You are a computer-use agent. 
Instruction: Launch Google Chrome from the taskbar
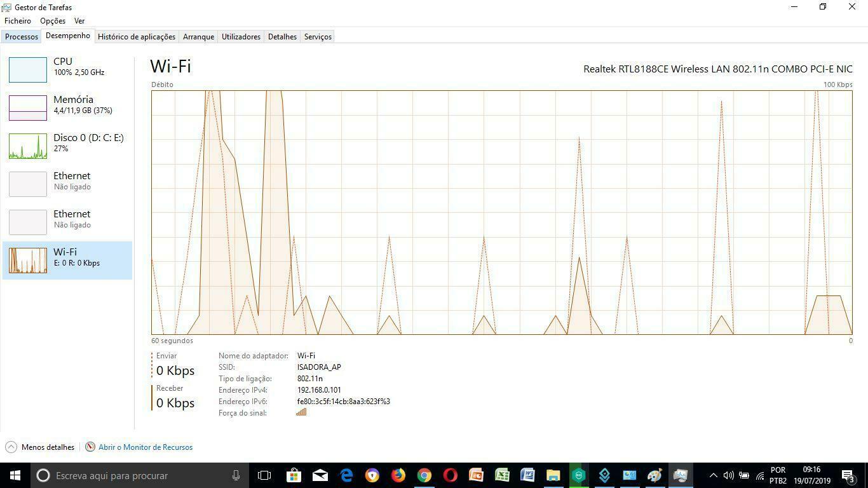[x=424, y=475]
